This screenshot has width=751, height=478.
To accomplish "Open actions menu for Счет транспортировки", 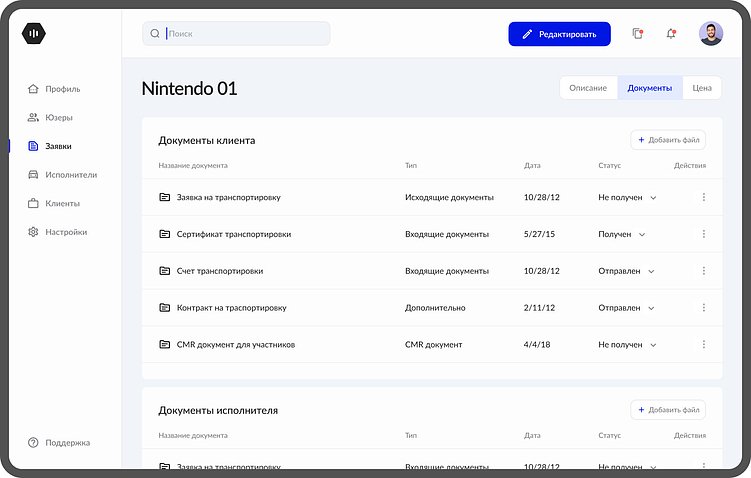I will [704, 271].
